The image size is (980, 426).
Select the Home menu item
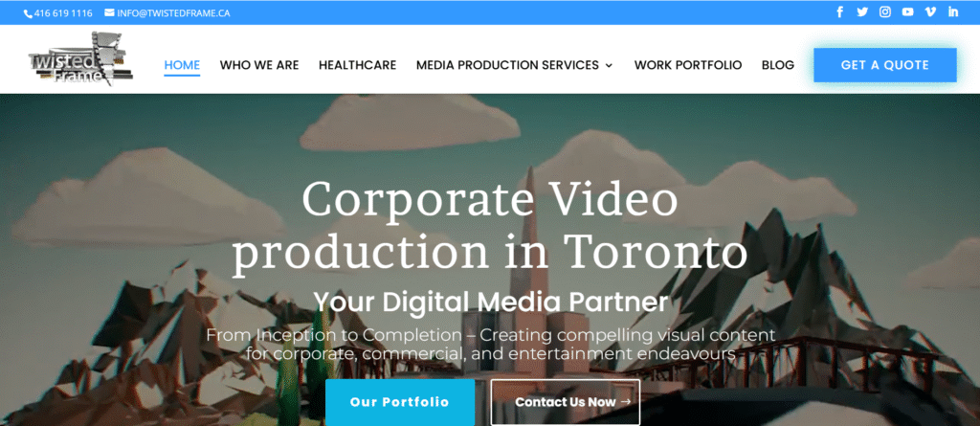coord(182,65)
